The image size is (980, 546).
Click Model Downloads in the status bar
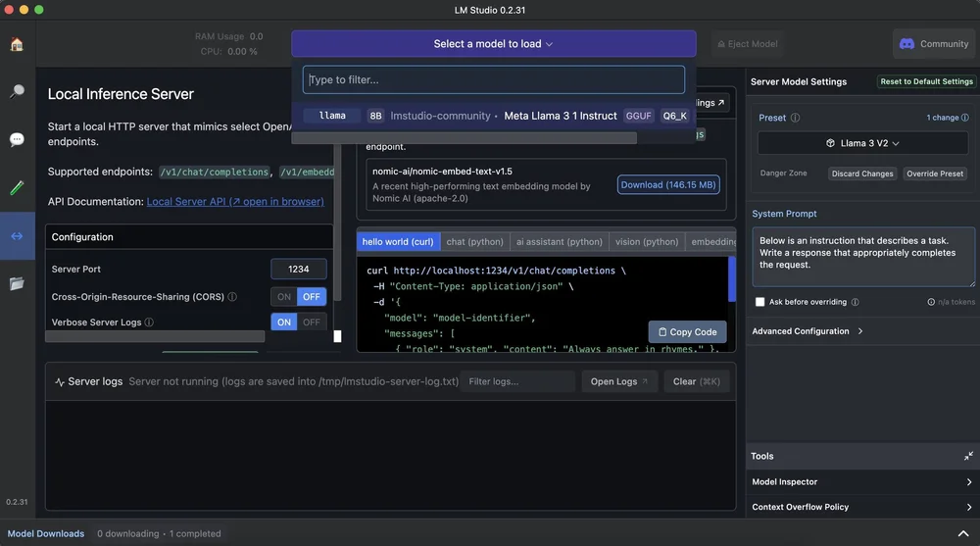(46, 533)
